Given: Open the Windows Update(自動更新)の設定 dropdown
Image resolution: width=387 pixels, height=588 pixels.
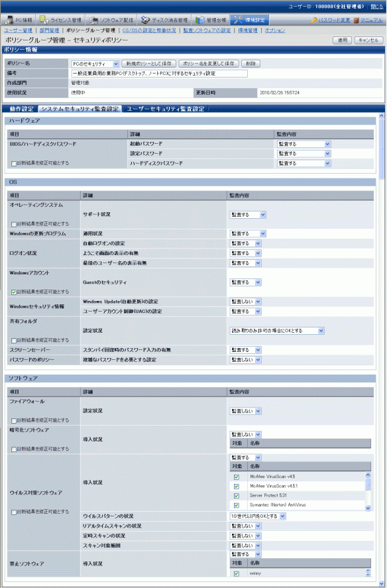Looking at the screenshot, I should 245,302.
